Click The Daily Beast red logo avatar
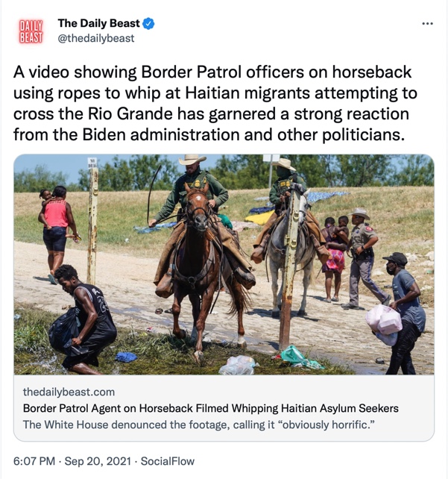 [31, 31]
